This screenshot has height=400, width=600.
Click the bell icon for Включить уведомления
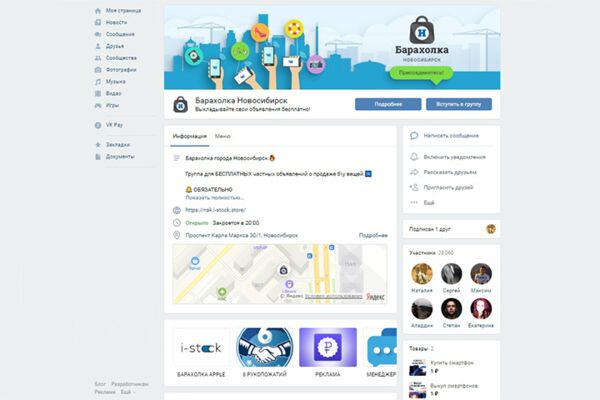pyautogui.click(x=414, y=157)
